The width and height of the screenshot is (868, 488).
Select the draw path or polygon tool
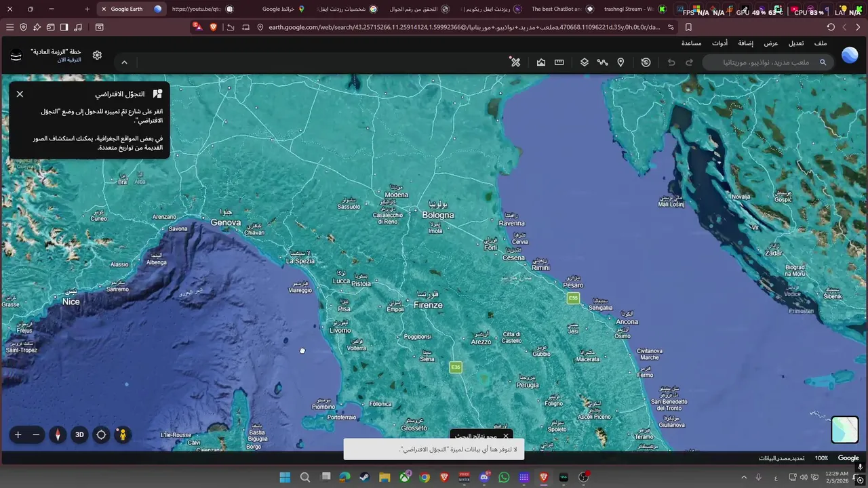pos(602,62)
